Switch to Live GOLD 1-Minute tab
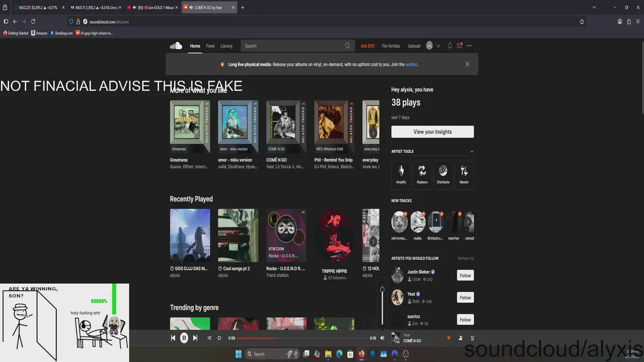The image size is (644, 362). (x=152, y=8)
